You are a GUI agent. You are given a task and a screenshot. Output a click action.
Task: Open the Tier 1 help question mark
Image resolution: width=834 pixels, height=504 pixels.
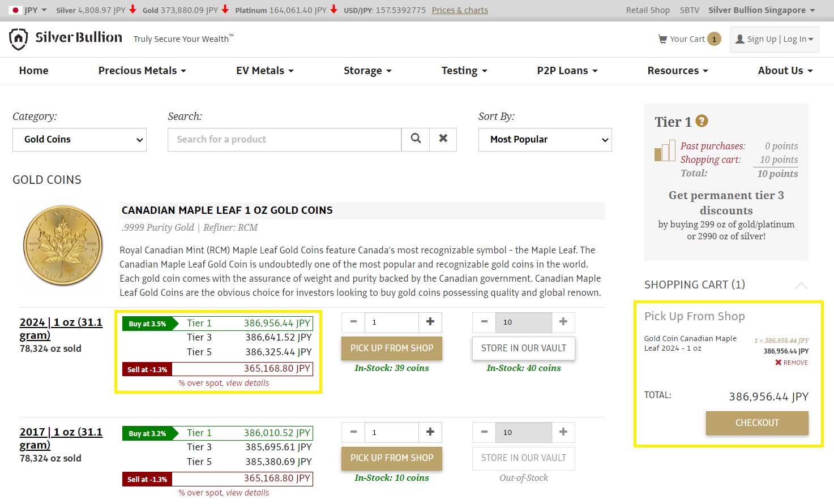(702, 121)
